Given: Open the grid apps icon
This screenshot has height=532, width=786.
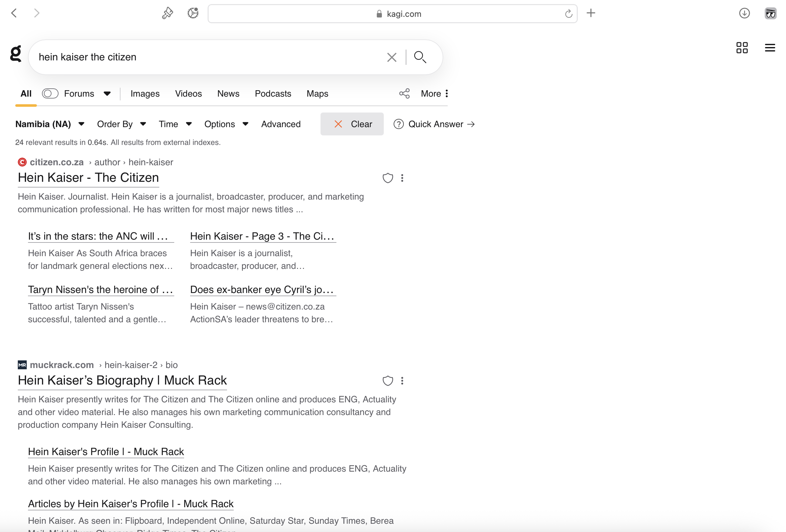Looking at the screenshot, I should coord(742,48).
